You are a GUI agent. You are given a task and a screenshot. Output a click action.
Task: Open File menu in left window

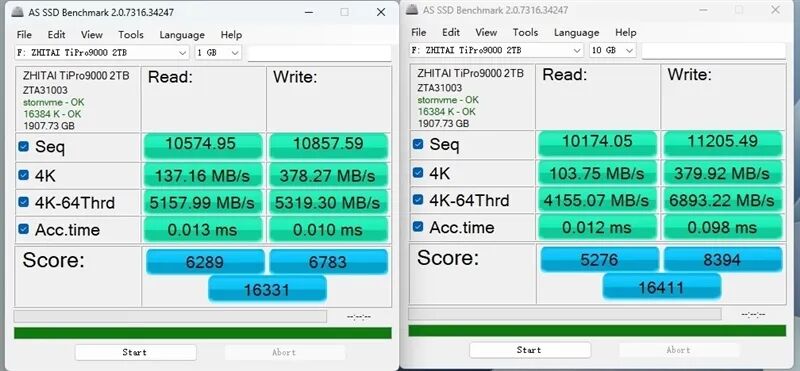[x=24, y=35]
